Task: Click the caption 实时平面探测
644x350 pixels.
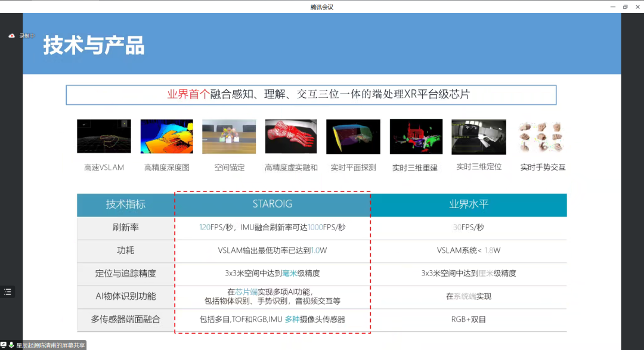Action: [x=353, y=168]
